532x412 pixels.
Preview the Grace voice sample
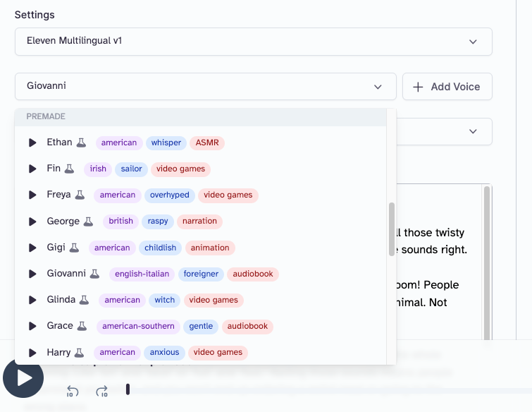point(32,326)
